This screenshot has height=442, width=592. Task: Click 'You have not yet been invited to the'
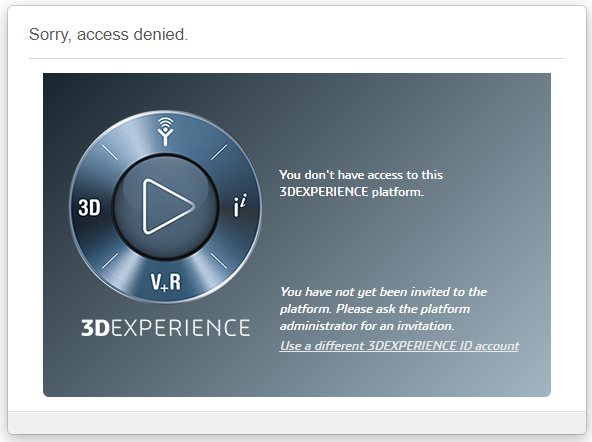coord(384,292)
